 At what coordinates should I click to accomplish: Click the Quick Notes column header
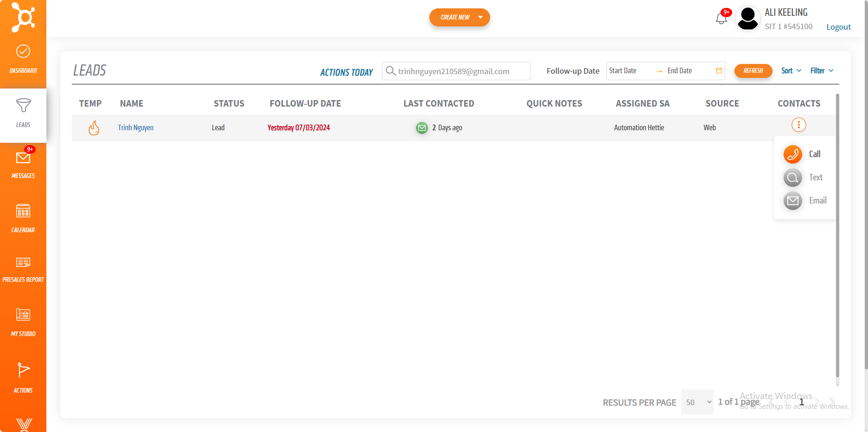coord(555,103)
